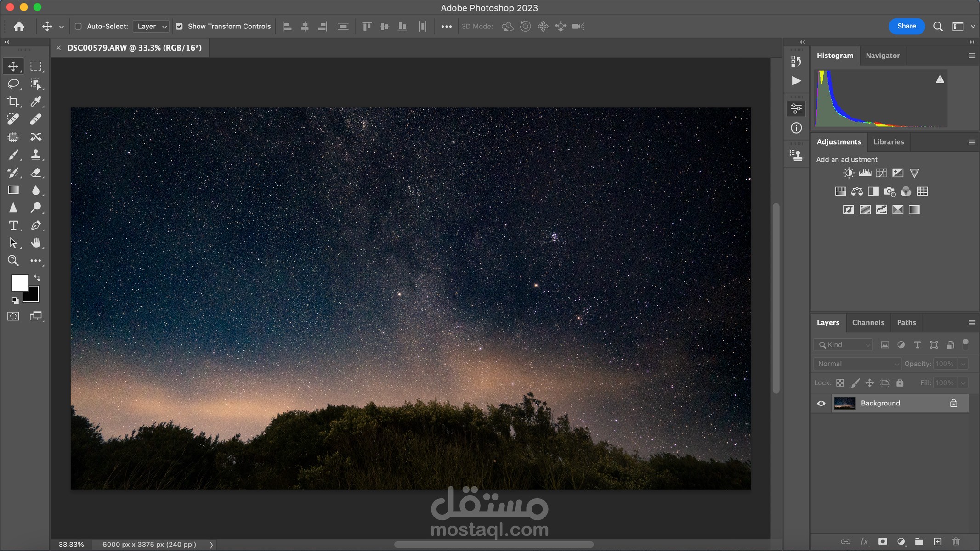Open the Fill dropdown arrow
This screenshot has width=980, height=551.
point(963,383)
